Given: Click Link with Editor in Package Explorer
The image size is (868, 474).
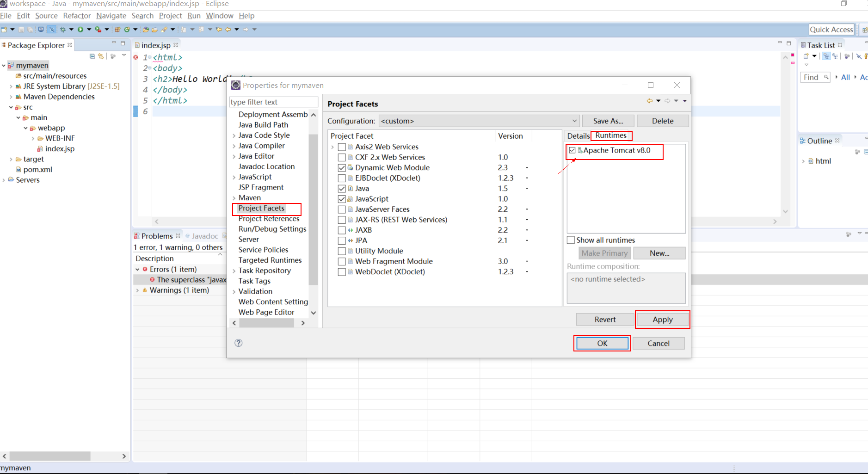Looking at the screenshot, I should [101, 56].
